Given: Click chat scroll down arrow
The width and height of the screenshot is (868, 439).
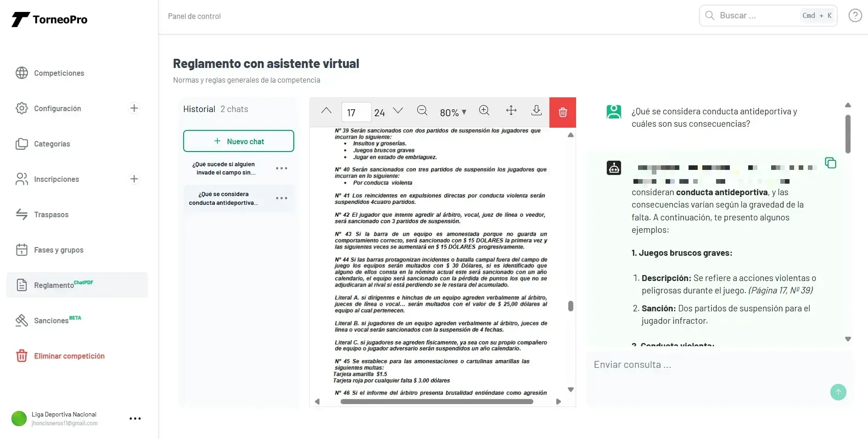Looking at the screenshot, I should (848, 339).
